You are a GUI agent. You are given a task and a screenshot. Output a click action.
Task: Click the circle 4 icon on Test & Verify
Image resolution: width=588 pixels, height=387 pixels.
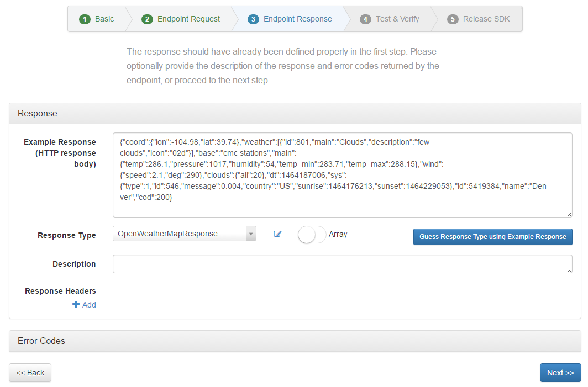[x=365, y=18]
